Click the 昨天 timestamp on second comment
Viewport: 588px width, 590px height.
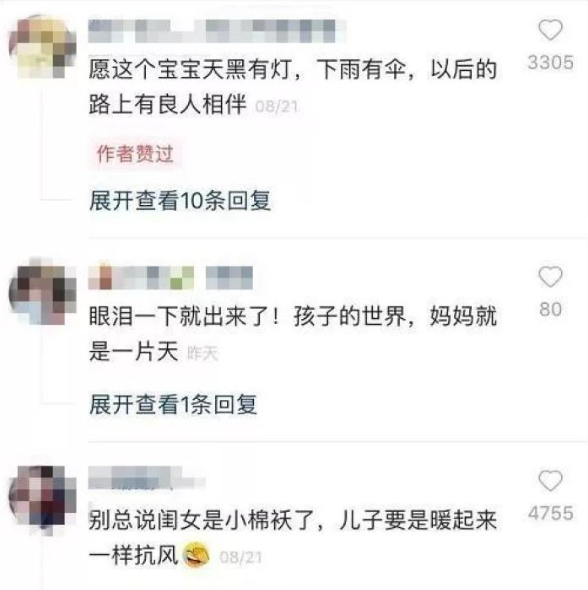(202, 353)
